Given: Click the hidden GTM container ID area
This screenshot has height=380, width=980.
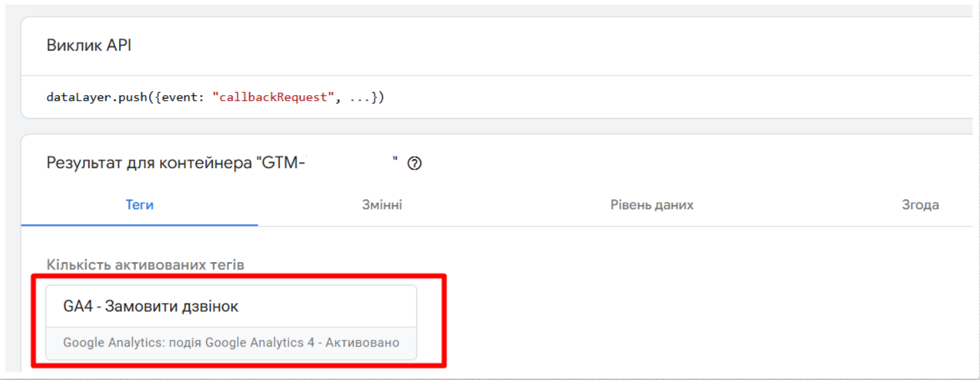Looking at the screenshot, I should tap(349, 164).
